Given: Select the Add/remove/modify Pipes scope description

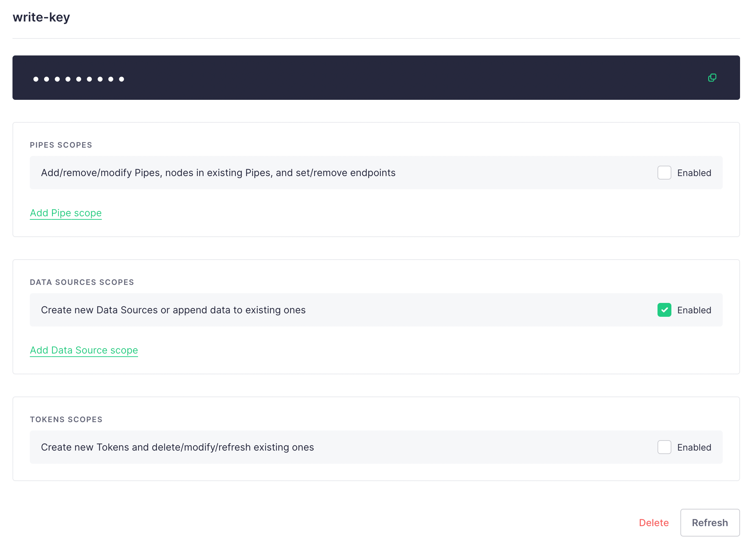Looking at the screenshot, I should pyautogui.click(x=218, y=173).
